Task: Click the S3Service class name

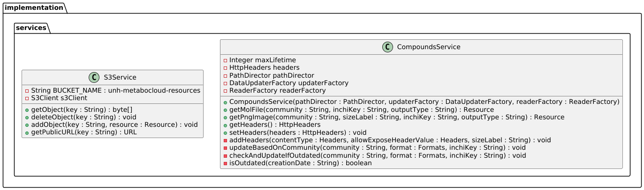Action: (x=120, y=78)
